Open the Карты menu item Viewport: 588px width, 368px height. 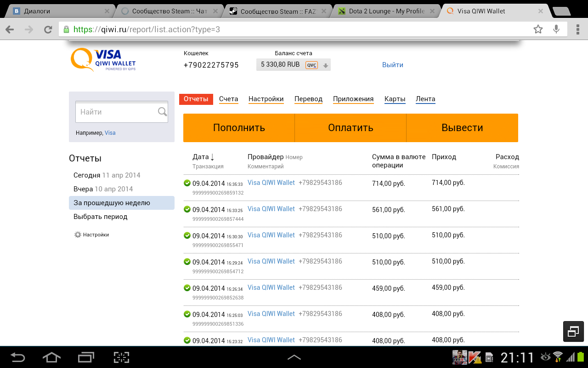[x=395, y=99]
